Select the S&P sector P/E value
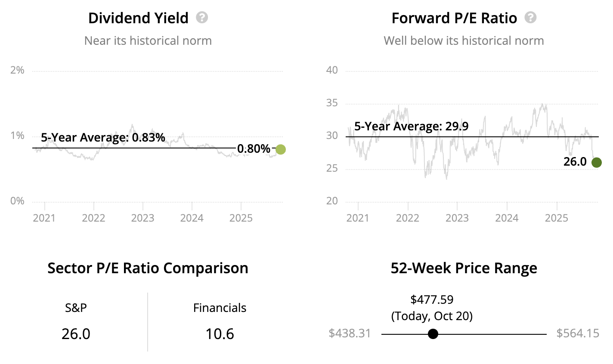This screenshot has width=613, height=364. click(76, 334)
